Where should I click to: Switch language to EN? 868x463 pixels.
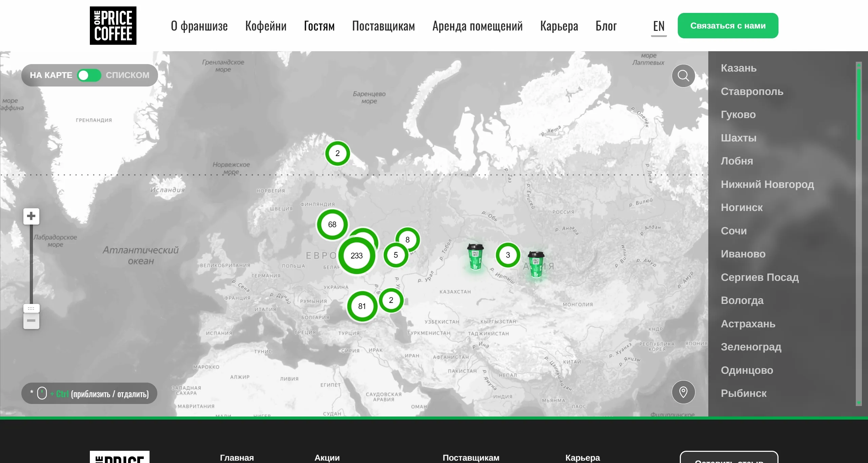point(658,26)
